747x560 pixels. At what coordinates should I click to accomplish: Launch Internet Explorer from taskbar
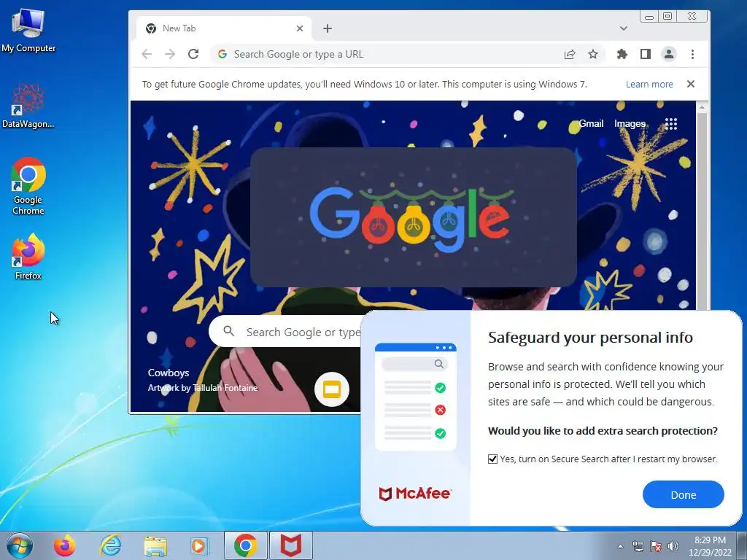111,545
